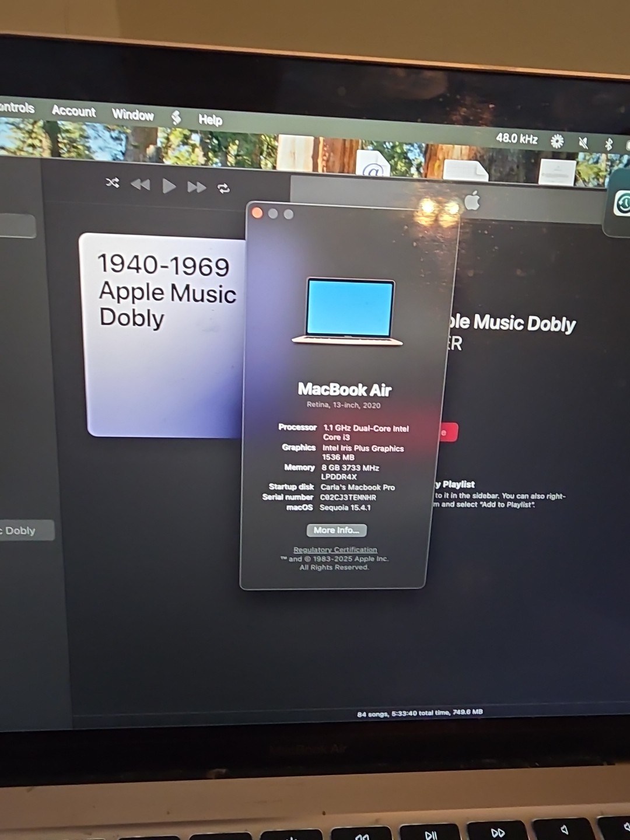
Task: Open the Bluetooth menu bar icon
Action: click(x=608, y=144)
